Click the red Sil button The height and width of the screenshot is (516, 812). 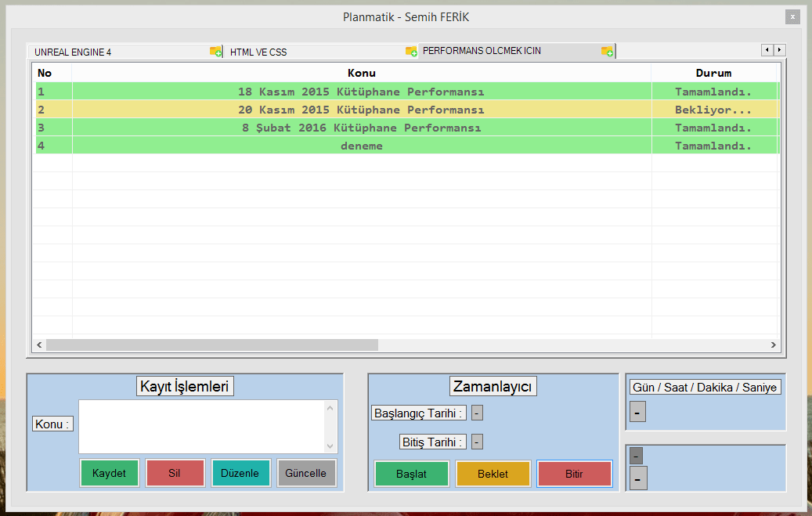[x=175, y=473]
